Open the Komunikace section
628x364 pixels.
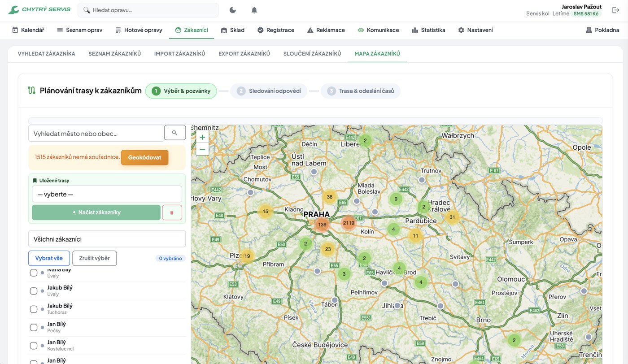378,30
